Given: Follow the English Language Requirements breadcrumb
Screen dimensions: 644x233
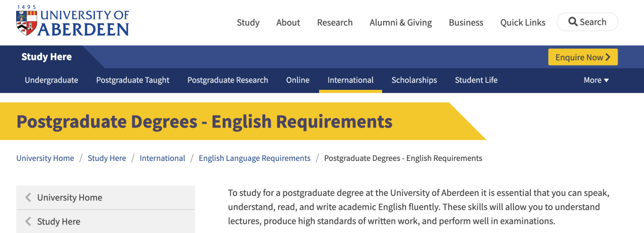Looking at the screenshot, I should pyautogui.click(x=255, y=158).
